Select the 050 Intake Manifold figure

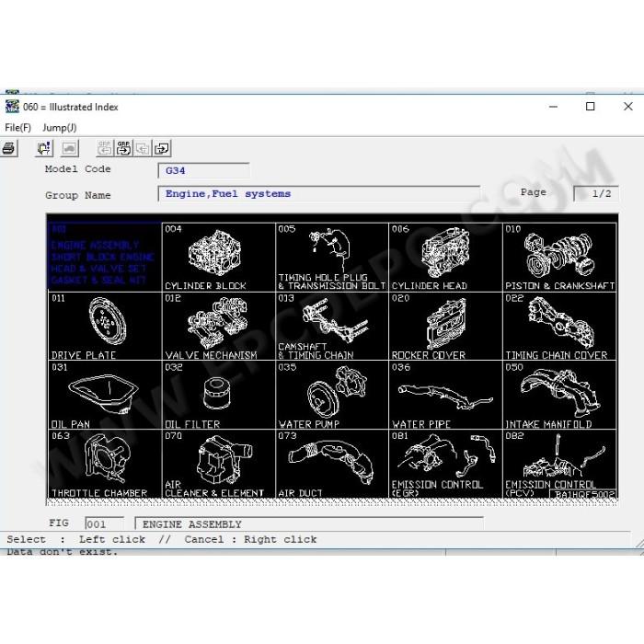point(559,395)
